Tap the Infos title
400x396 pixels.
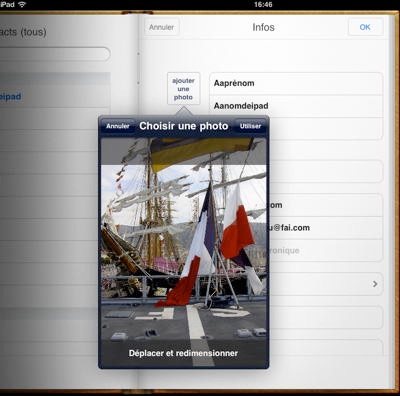tap(263, 27)
